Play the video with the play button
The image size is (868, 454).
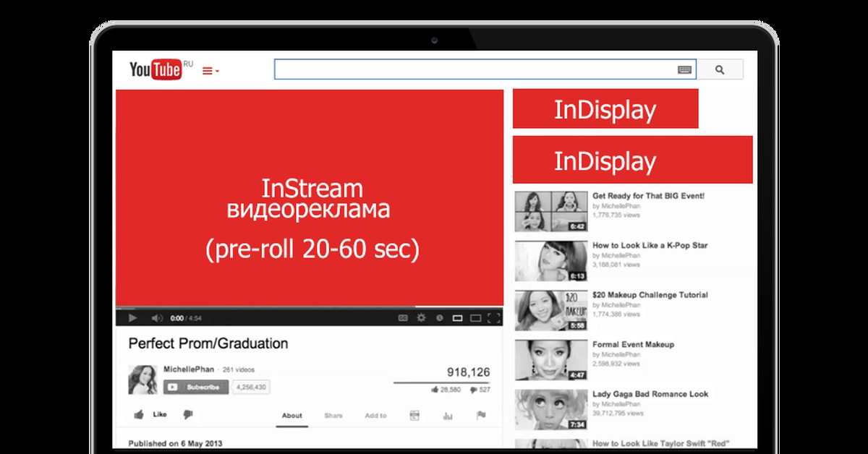(x=132, y=317)
